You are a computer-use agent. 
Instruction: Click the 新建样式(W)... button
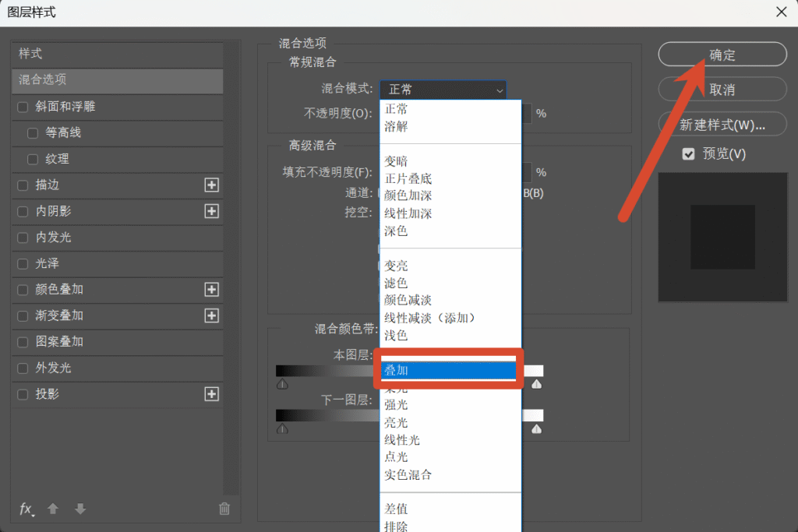[x=722, y=124]
